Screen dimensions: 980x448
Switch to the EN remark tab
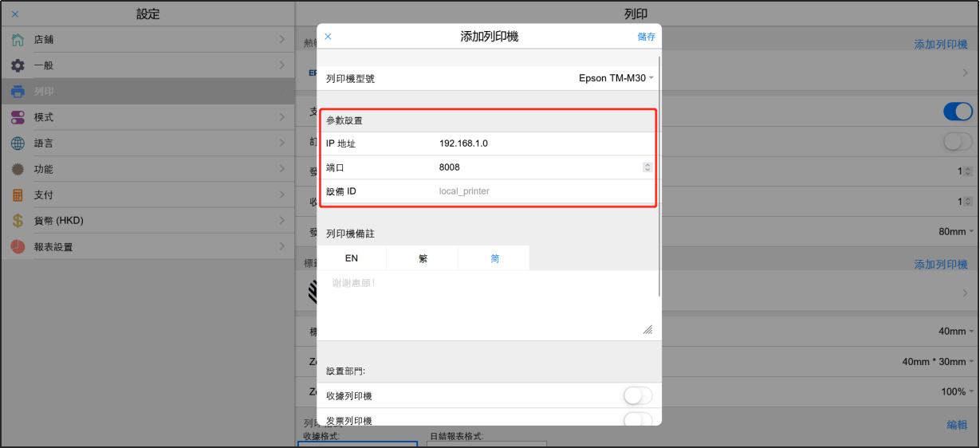(352, 258)
